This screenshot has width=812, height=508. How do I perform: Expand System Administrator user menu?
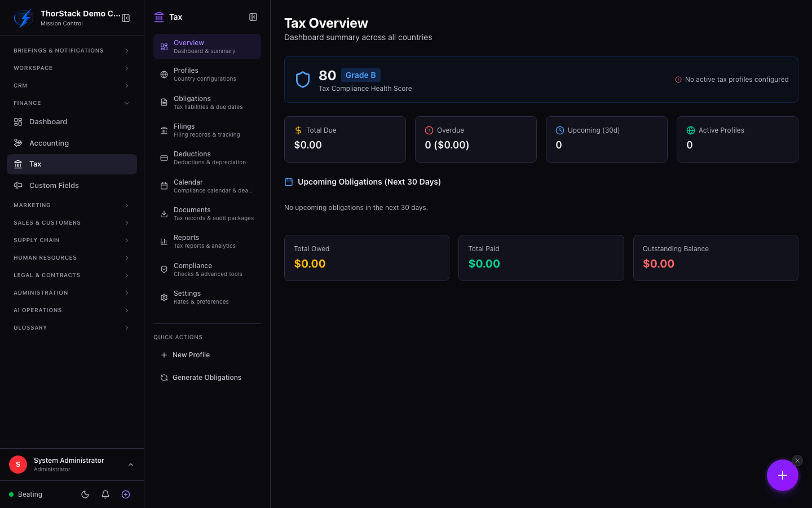pos(72,465)
